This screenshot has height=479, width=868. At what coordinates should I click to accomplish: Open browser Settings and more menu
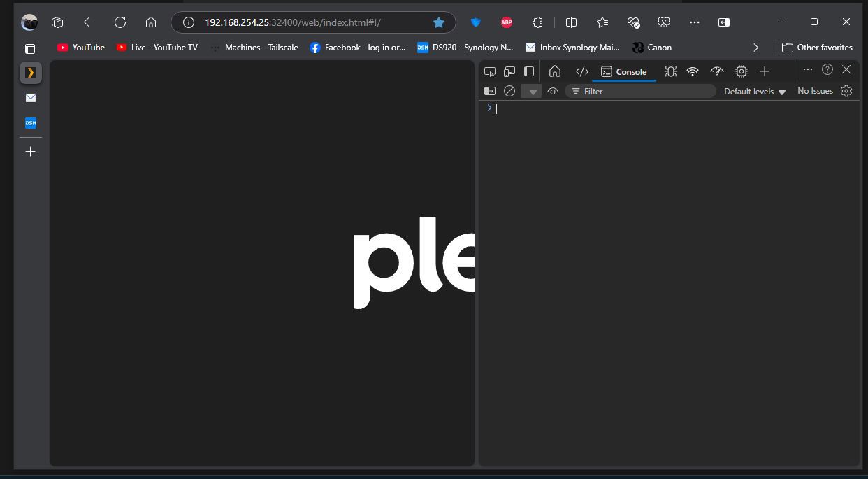coord(694,22)
